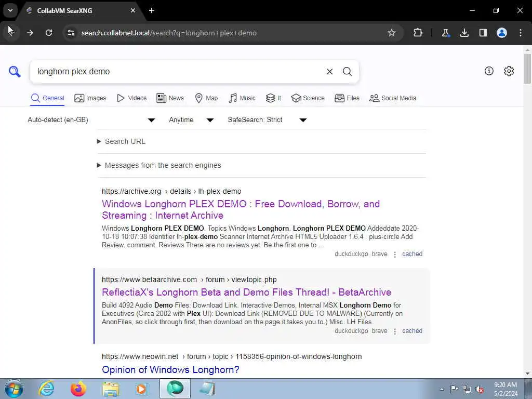Open cached link for archive.org result
The height and width of the screenshot is (399, 532).
pyautogui.click(x=412, y=254)
